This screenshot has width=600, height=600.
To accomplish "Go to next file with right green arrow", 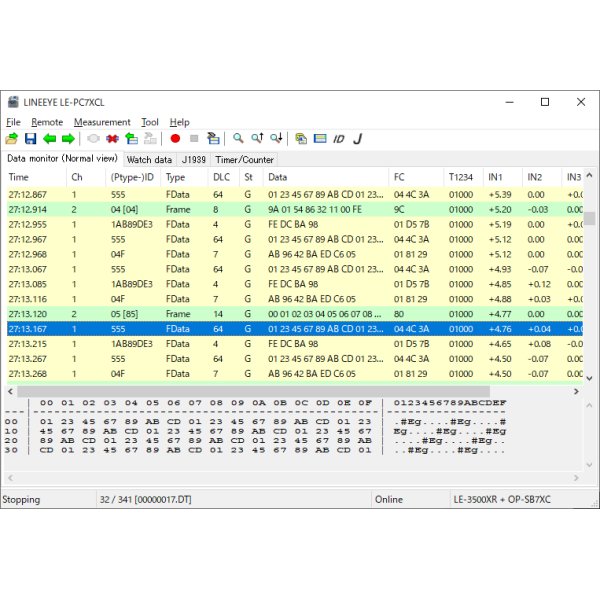I will [x=68, y=139].
